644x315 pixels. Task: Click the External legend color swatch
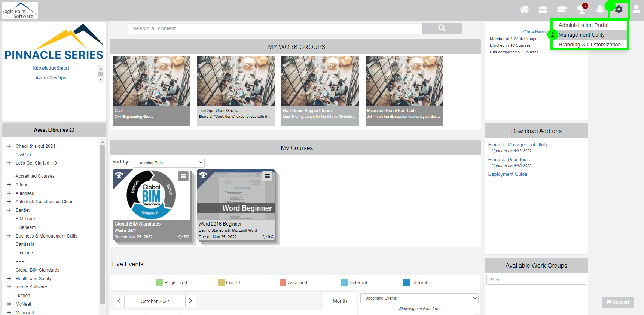click(x=345, y=282)
